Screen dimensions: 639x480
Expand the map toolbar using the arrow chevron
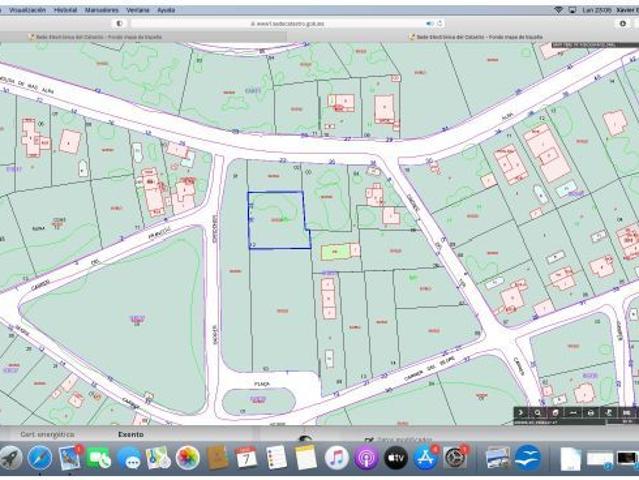(521, 412)
